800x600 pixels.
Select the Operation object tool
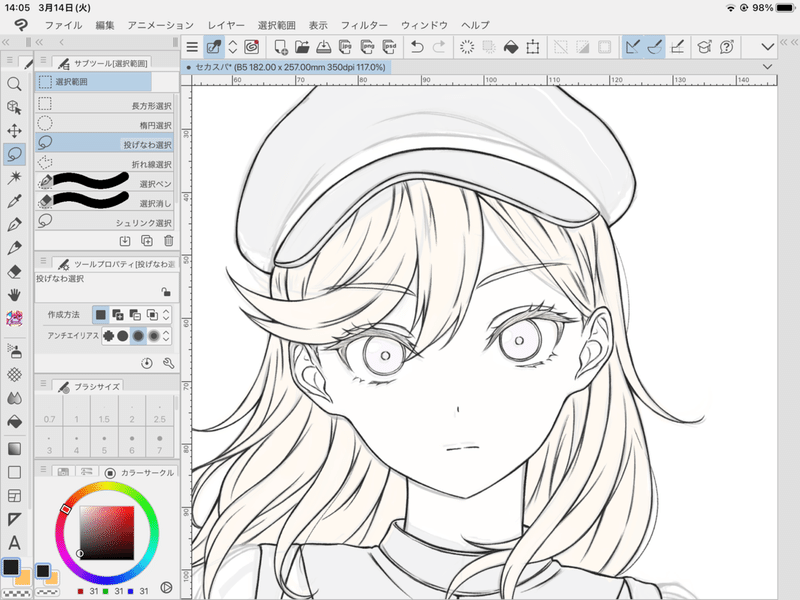point(14,107)
